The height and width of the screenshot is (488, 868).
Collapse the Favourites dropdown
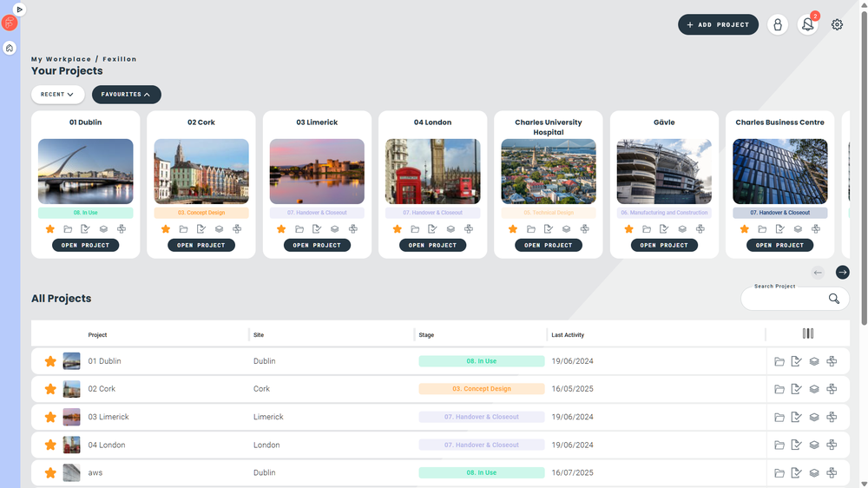[x=126, y=95]
